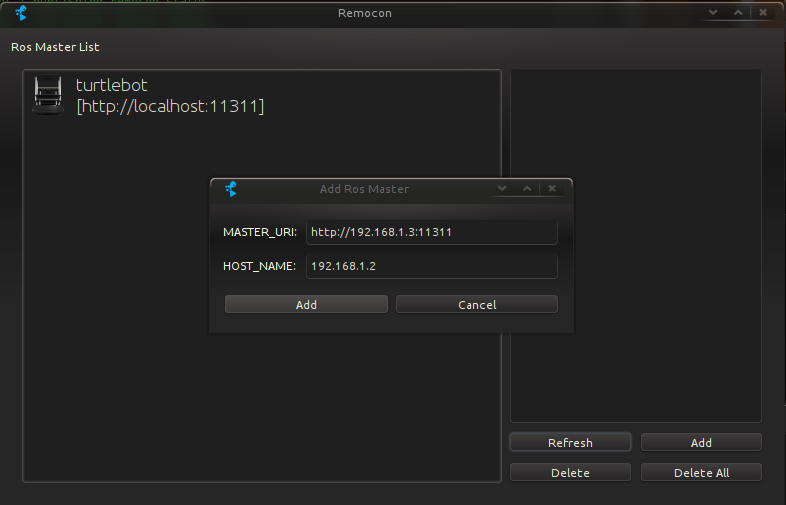The width and height of the screenshot is (786, 505).
Task: Refresh the Ros master list
Action: pos(570,442)
